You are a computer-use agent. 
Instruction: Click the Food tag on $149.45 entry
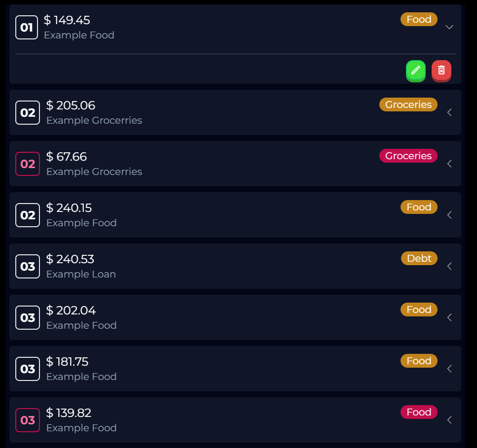pyautogui.click(x=419, y=19)
